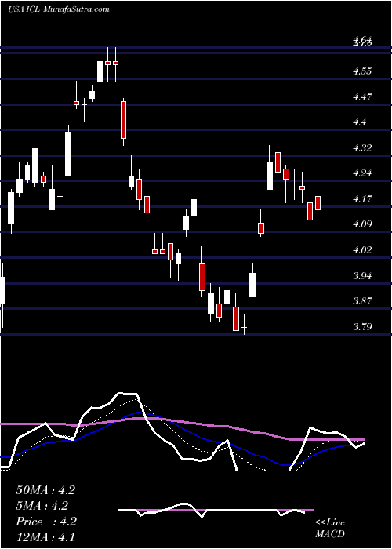Click the USA ICL MunafaSutra.com chart title

coord(59,9)
